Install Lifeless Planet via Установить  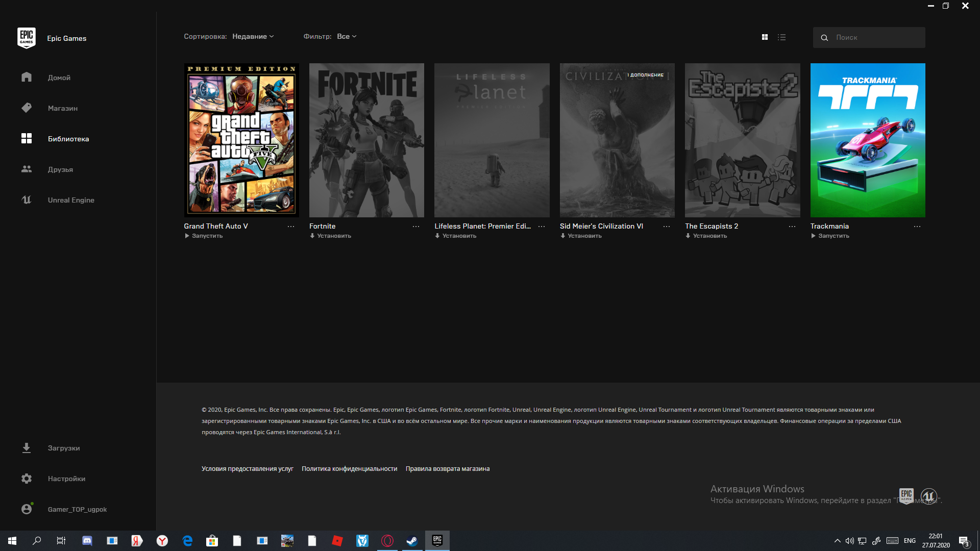pyautogui.click(x=455, y=236)
